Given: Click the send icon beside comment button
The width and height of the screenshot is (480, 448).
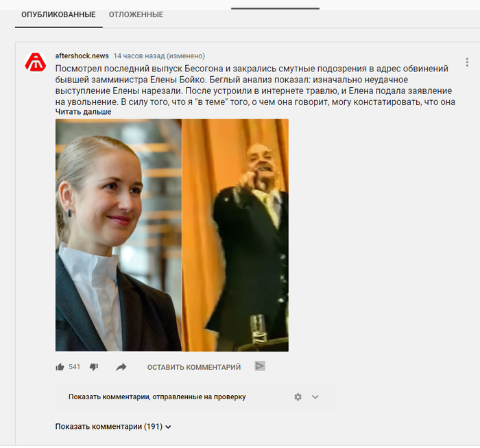Looking at the screenshot, I should (x=260, y=366).
